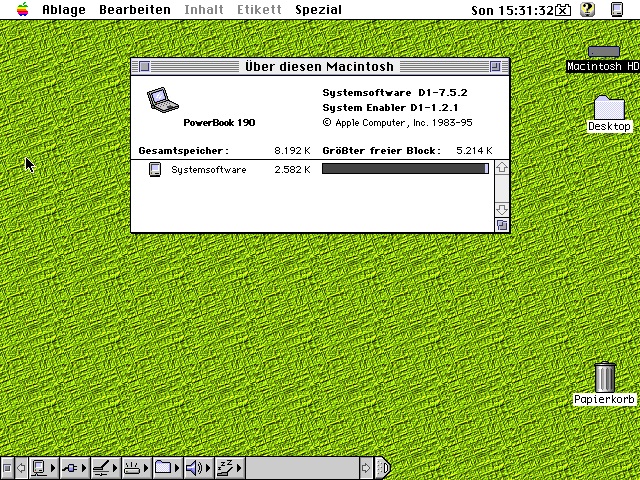The width and height of the screenshot is (640, 480).
Task: Click the crossed-out box icon beside the clock
Action: 563,10
